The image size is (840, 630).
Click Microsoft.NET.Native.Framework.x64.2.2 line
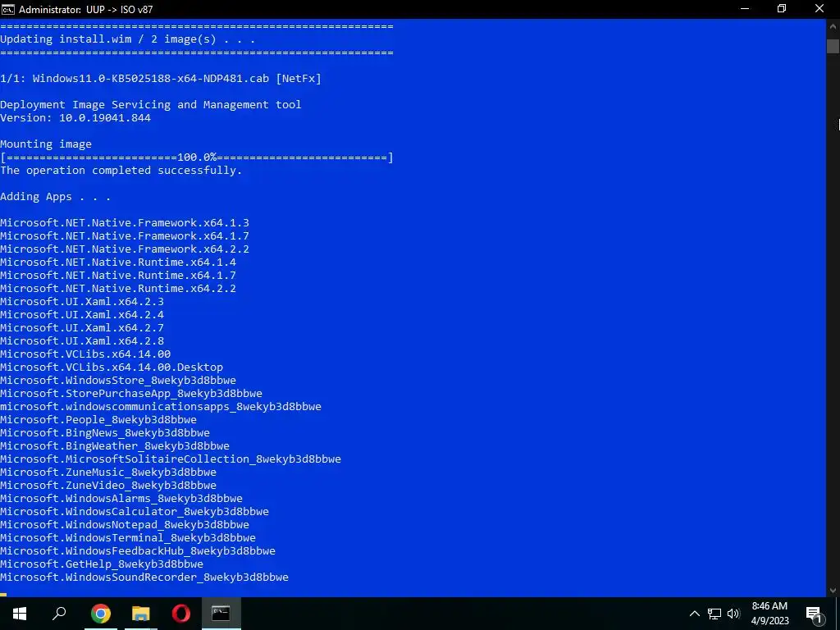[x=125, y=249]
